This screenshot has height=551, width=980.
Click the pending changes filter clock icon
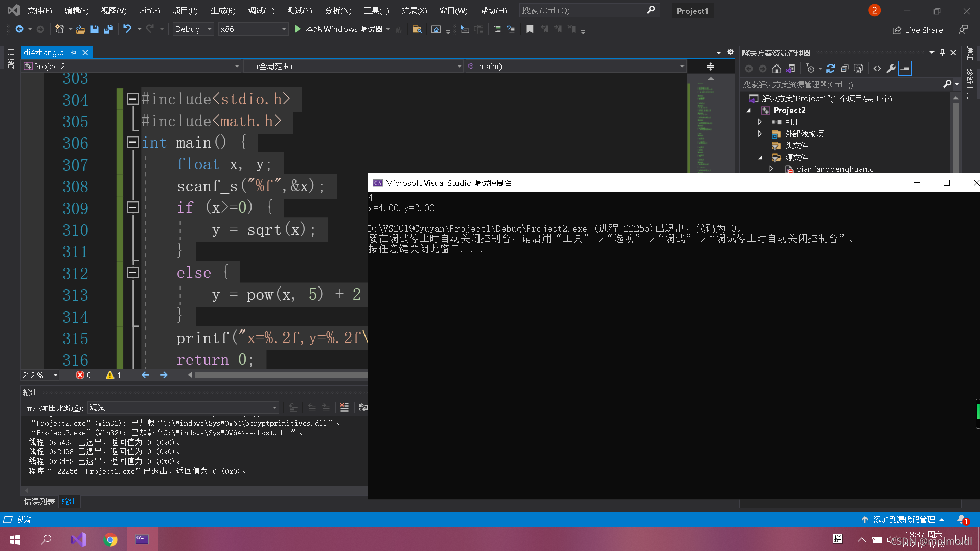pos(810,69)
